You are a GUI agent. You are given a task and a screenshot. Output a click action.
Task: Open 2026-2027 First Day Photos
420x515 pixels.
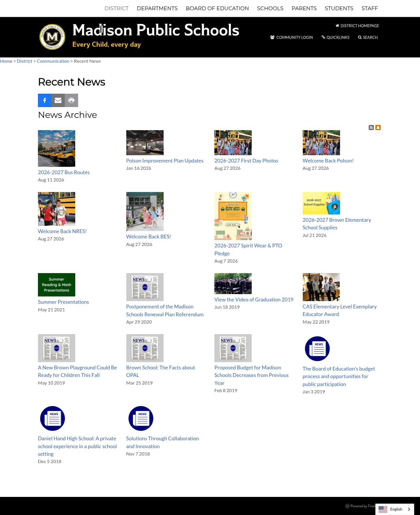[x=246, y=160]
